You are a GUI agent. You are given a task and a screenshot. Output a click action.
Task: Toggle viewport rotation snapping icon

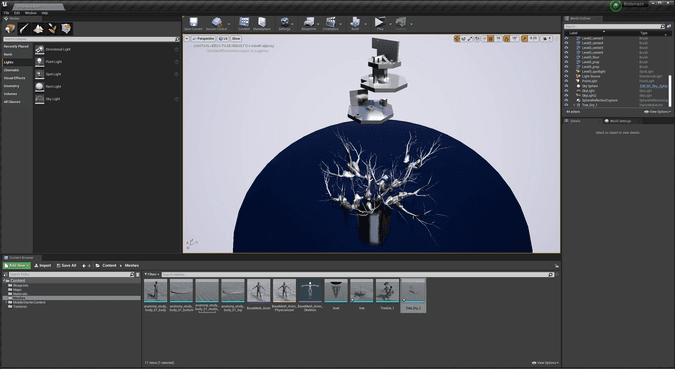[x=507, y=39]
